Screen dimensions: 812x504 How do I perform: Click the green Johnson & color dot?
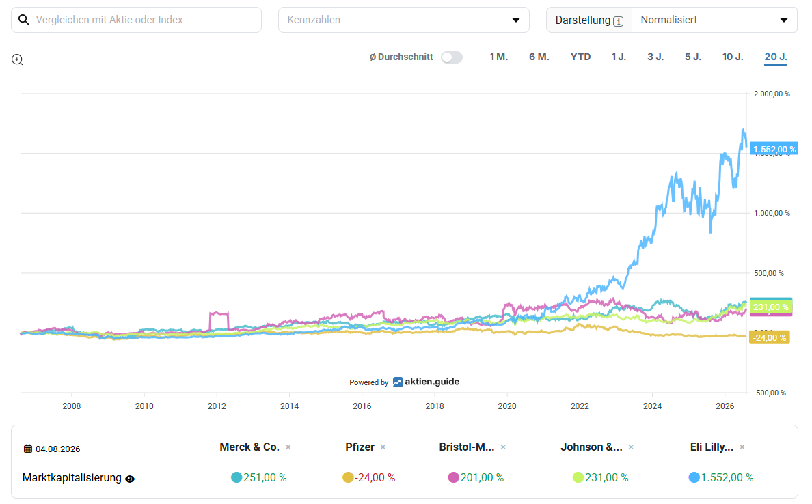pos(578,477)
